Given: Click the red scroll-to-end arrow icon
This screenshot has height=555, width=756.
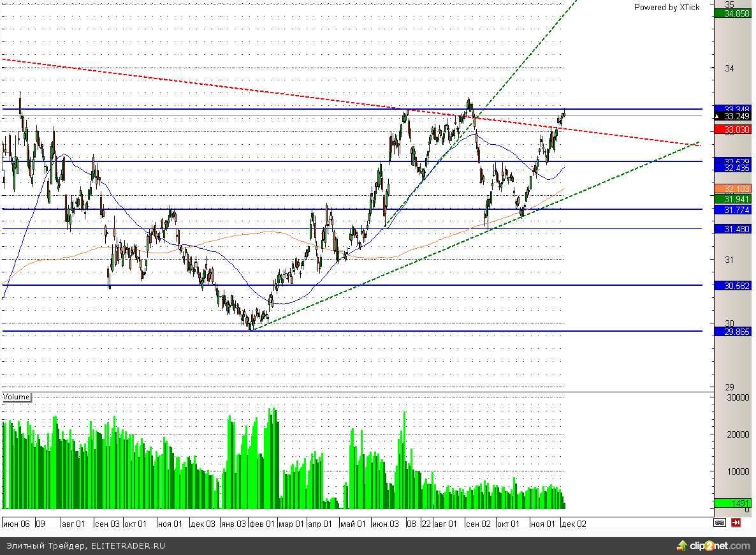Looking at the screenshot, I should tap(736, 522).
